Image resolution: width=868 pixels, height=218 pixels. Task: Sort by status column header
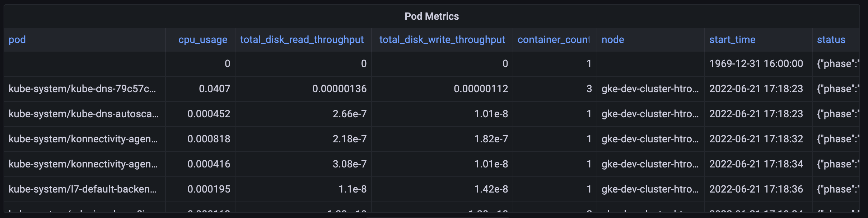(x=831, y=39)
